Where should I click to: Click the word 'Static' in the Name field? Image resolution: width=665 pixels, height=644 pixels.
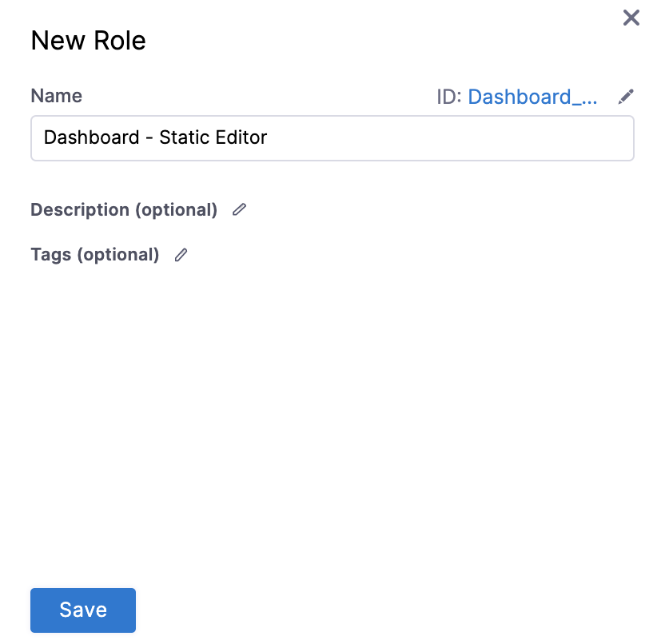click(x=183, y=137)
